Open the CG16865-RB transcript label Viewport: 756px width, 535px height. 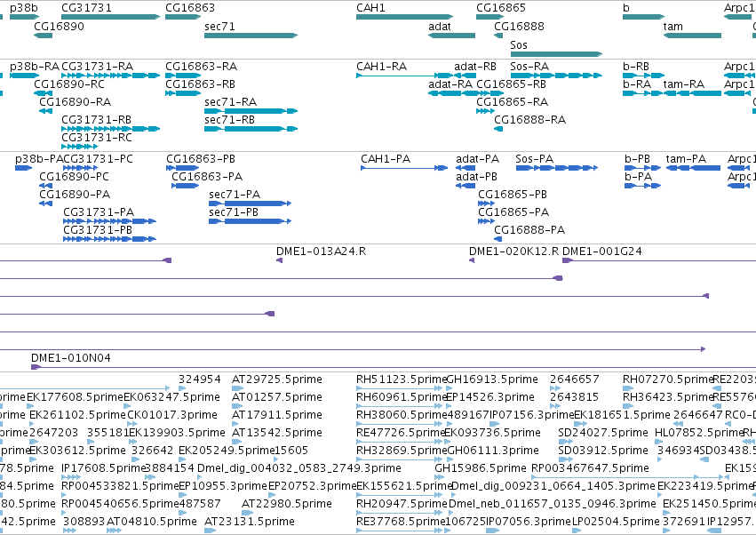512,84
